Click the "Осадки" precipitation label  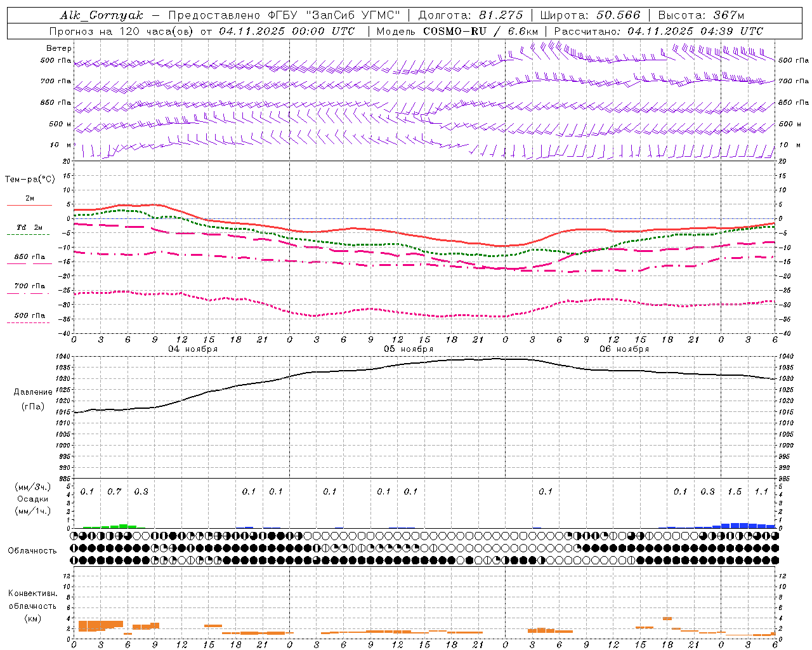tap(33, 499)
